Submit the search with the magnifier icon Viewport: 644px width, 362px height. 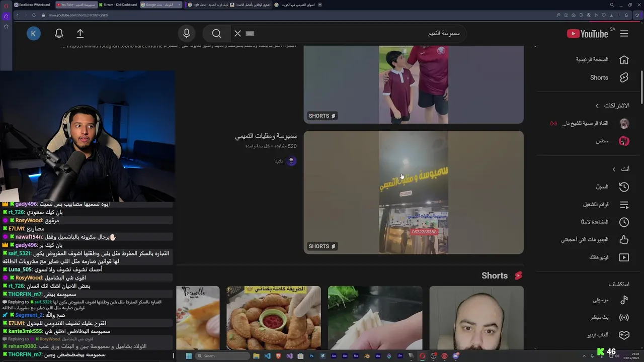pos(216,34)
